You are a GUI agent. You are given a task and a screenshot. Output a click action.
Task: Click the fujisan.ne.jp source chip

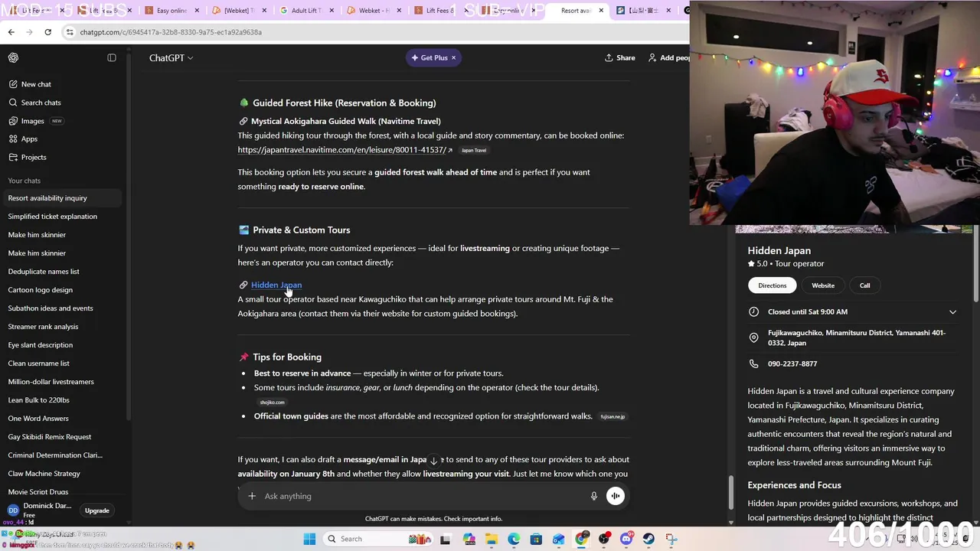(x=612, y=416)
